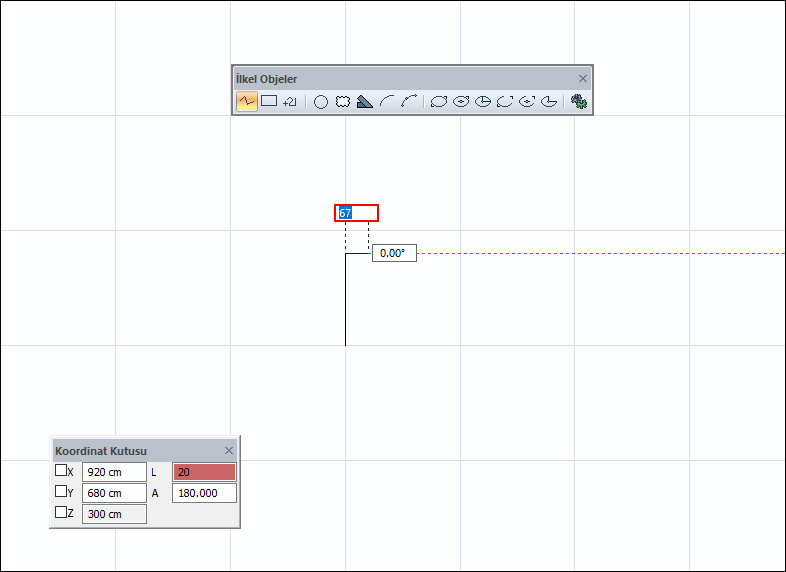Screen dimensions: 786x572
Task: Select the rotated rectangle tool
Action: [x=290, y=102]
